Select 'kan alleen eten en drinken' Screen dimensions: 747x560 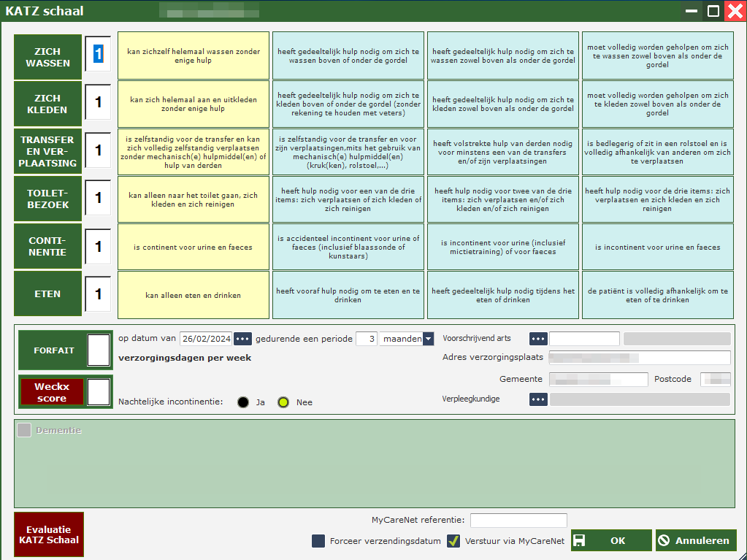click(x=194, y=295)
